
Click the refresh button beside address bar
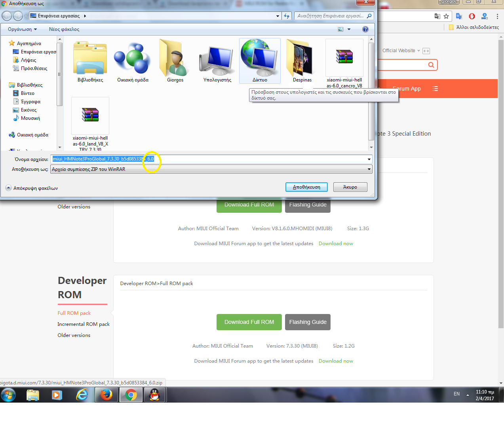(287, 16)
